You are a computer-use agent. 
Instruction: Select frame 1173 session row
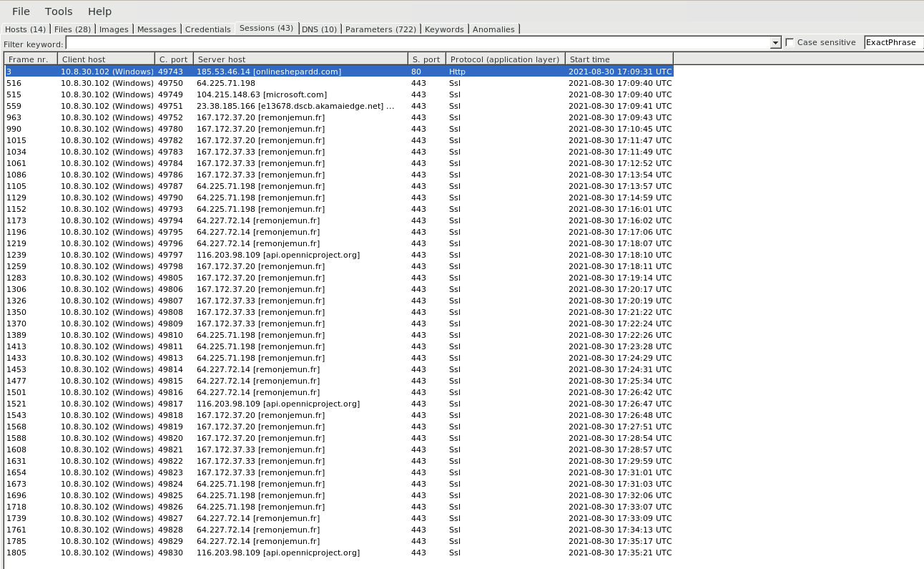pyautogui.click(x=338, y=220)
